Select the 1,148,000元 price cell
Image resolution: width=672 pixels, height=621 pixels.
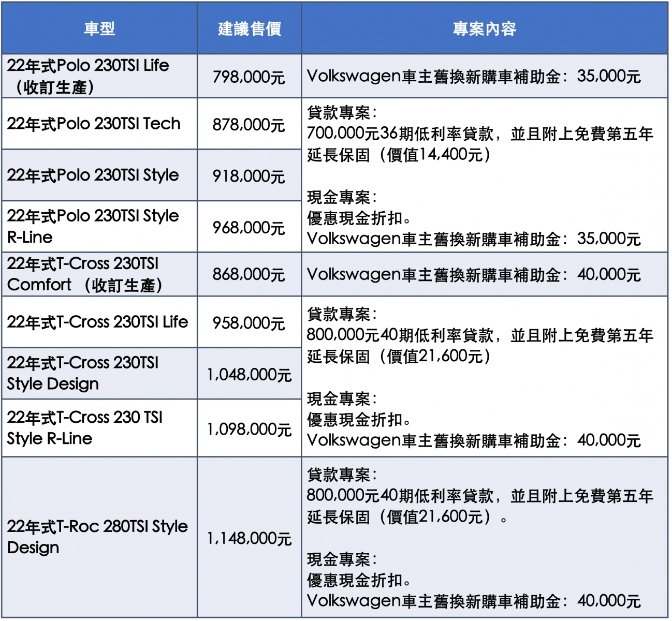[250, 537]
